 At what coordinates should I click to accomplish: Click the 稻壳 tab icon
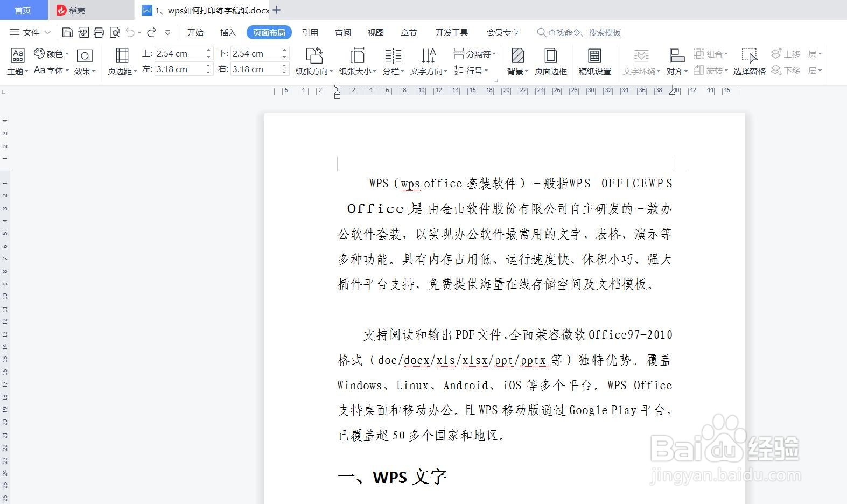click(x=61, y=10)
